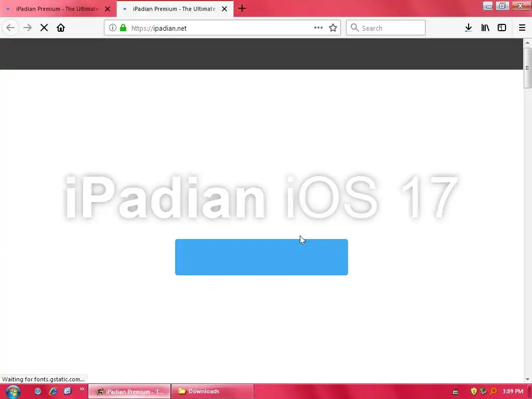Click the iPadian iOS 17 heading

pyautogui.click(x=261, y=197)
